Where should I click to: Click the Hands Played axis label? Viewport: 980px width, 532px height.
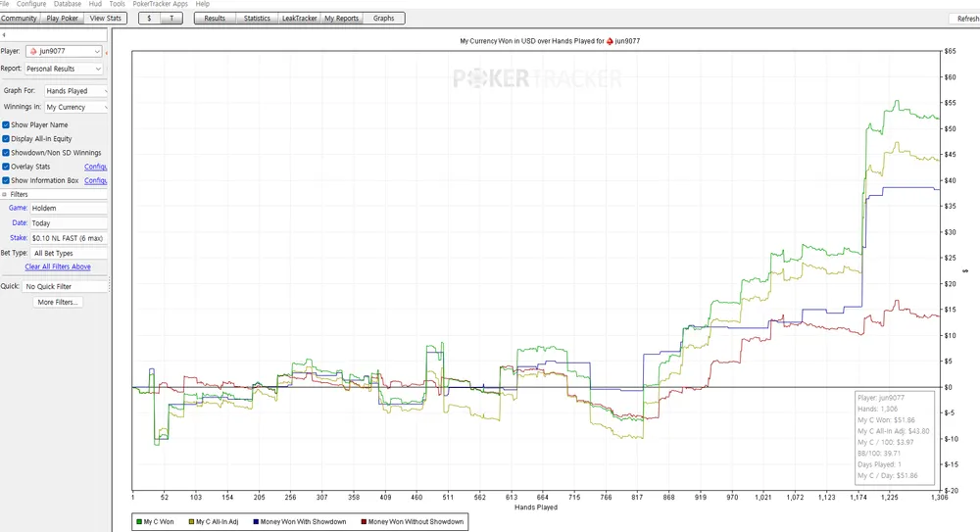coord(536,508)
